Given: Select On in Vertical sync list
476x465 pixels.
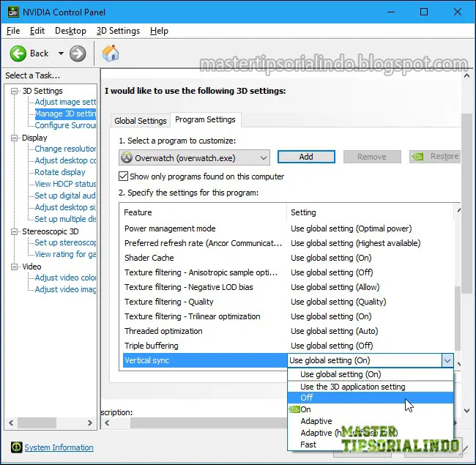Looking at the screenshot, I should pos(371,409).
